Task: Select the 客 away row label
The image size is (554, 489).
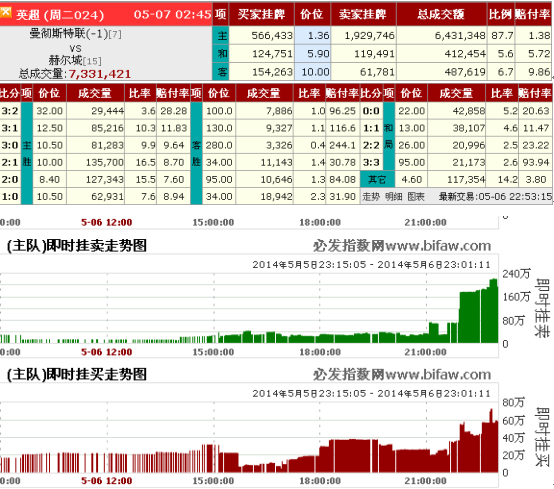Action: (x=221, y=72)
